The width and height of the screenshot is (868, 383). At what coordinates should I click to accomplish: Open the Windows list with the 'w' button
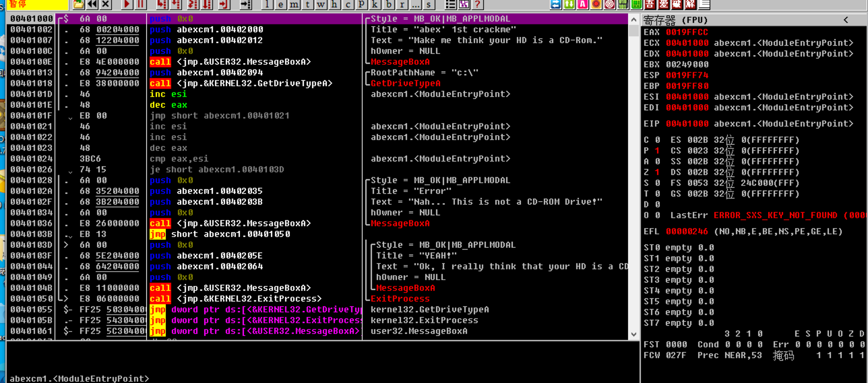point(321,4)
